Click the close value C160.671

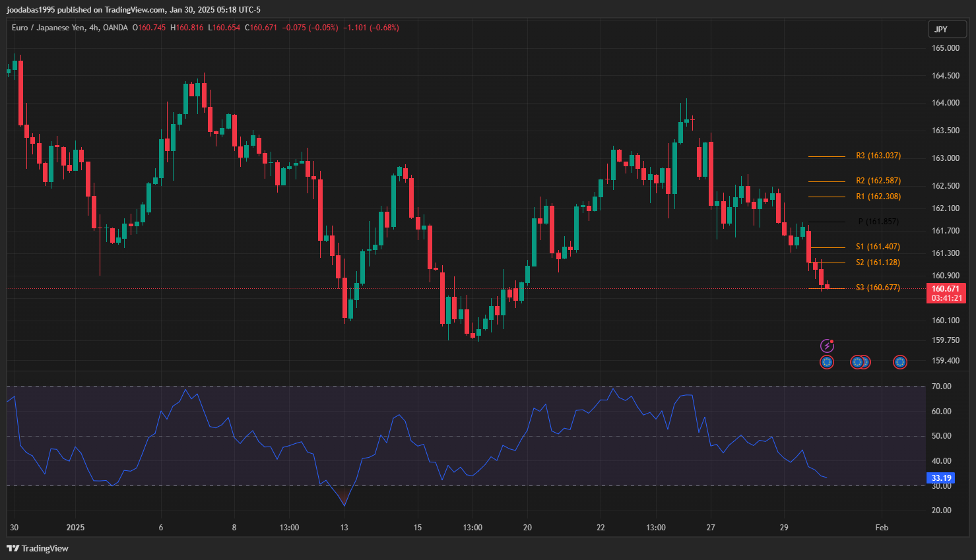261,28
